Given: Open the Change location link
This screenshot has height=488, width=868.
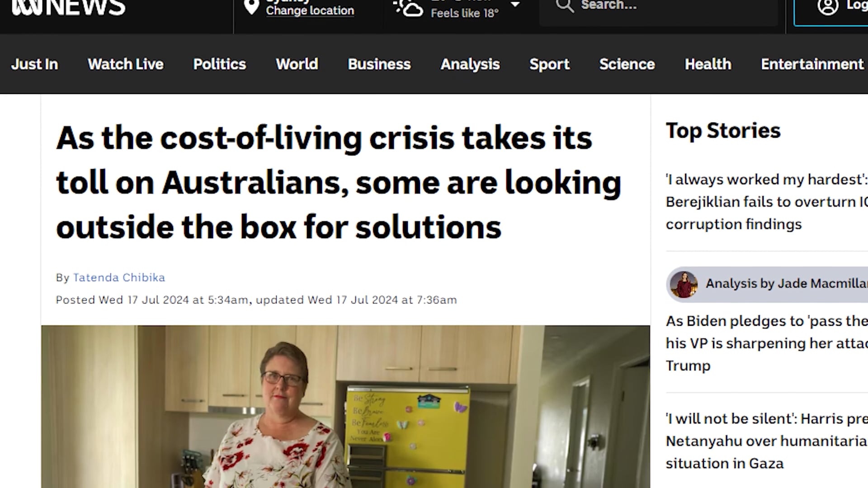Looking at the screenshot, I should (x=310, y=10).
